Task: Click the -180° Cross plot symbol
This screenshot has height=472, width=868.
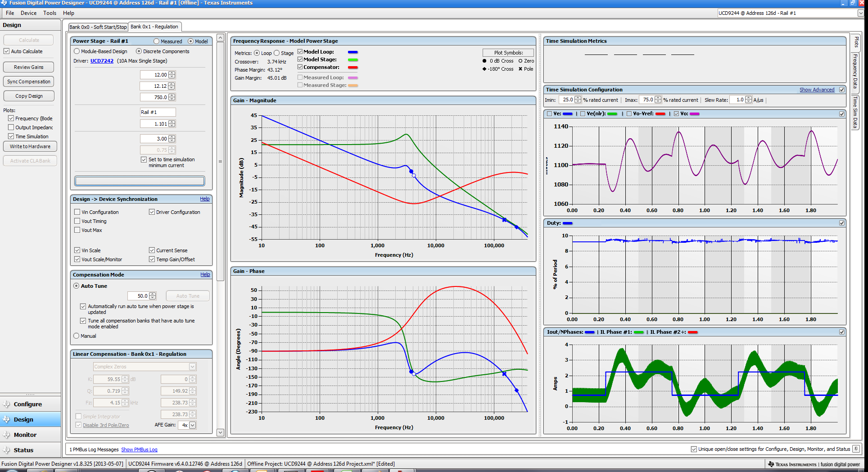Action: [x=484, y=69]
